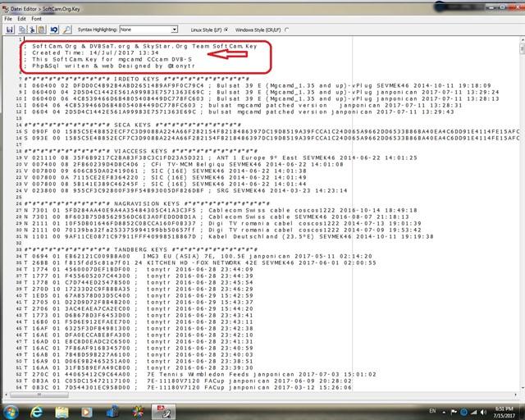Open the File menu
The width and height of the screenshot is (525, 420).
(8, 19)
